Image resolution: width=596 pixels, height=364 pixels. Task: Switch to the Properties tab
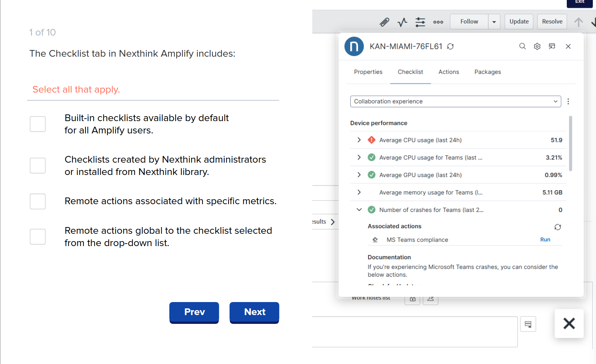click(x=368, y=72)
